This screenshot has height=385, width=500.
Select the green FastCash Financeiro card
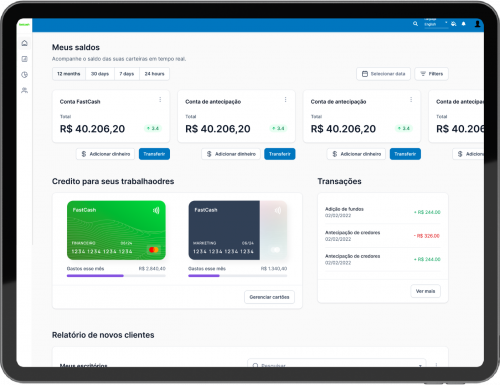116,230
